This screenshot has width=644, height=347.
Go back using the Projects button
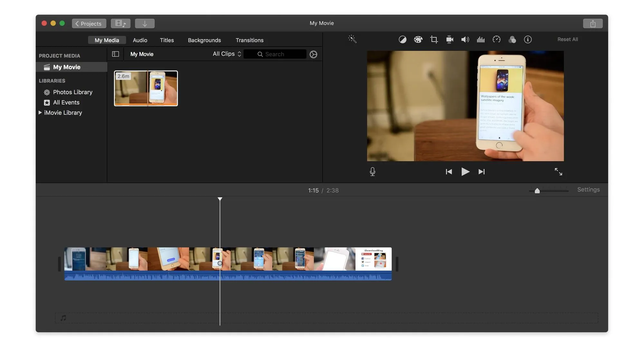pos(89,23)
